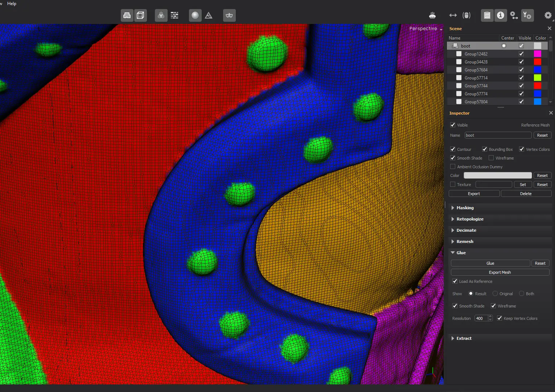Open the Perspective view dropdown
The height and width of the screenshot is (392, 555).
[x=425, y=28]
